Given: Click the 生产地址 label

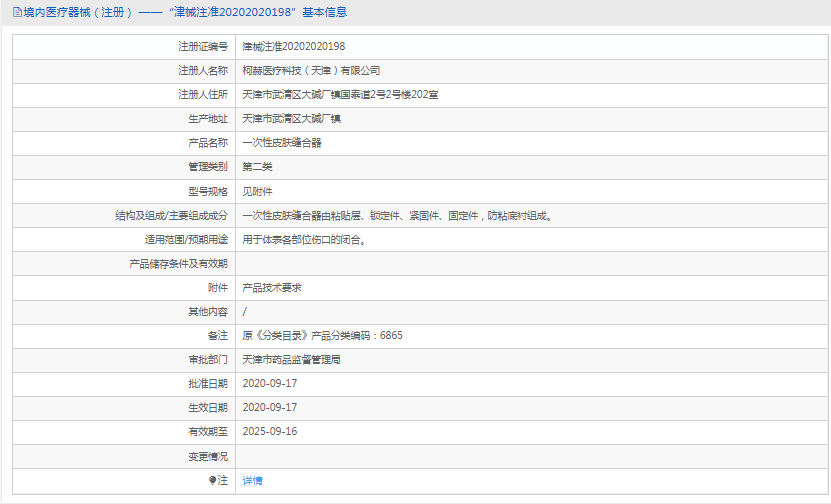Looking at the screenshot, I should pos(208,119).
